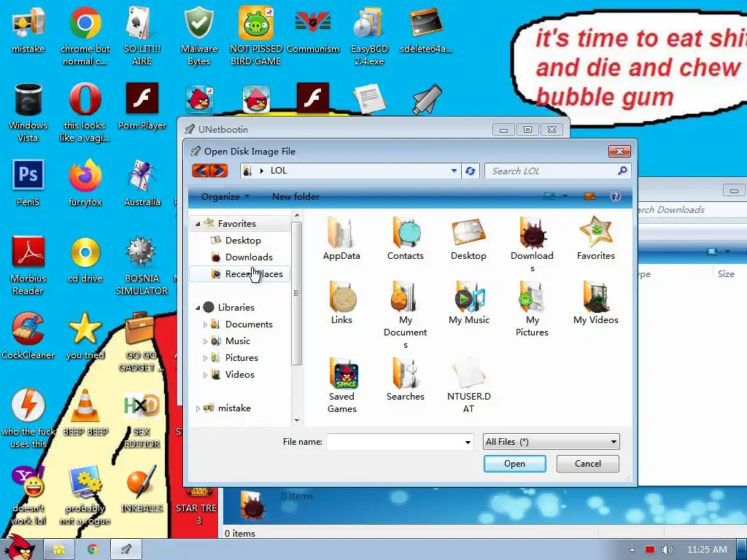Open CockCleaner desktop icon

point(28,335)
